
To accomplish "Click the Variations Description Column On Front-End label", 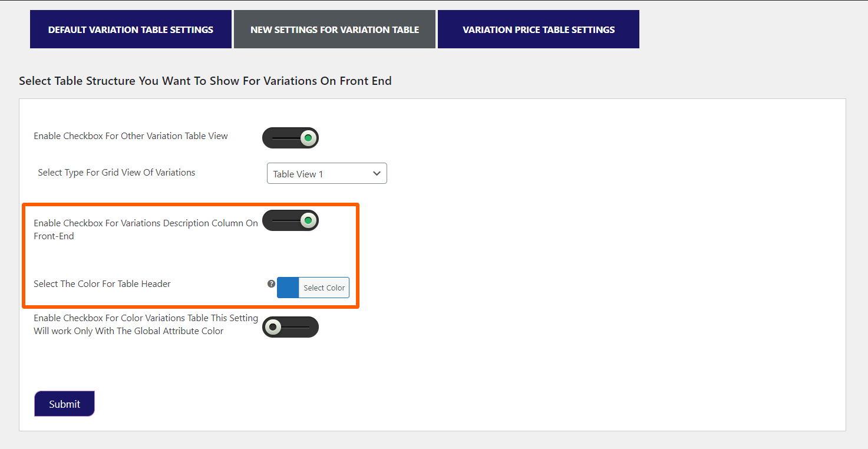I will click(x=146, y=230).
